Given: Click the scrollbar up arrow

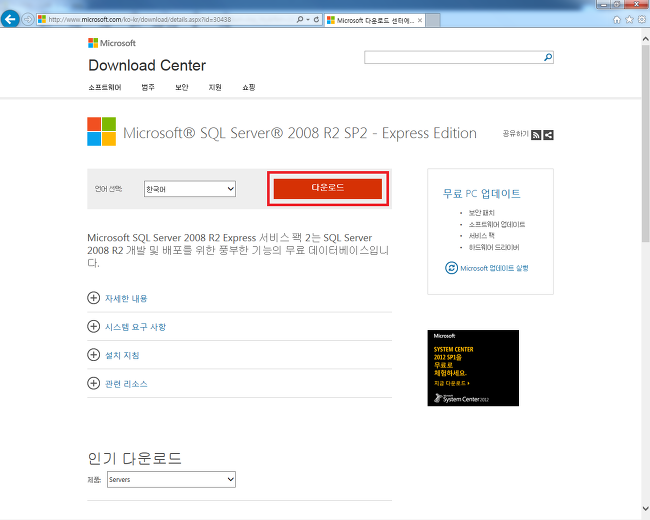Looking at the screenshot, I should [645, 39].
